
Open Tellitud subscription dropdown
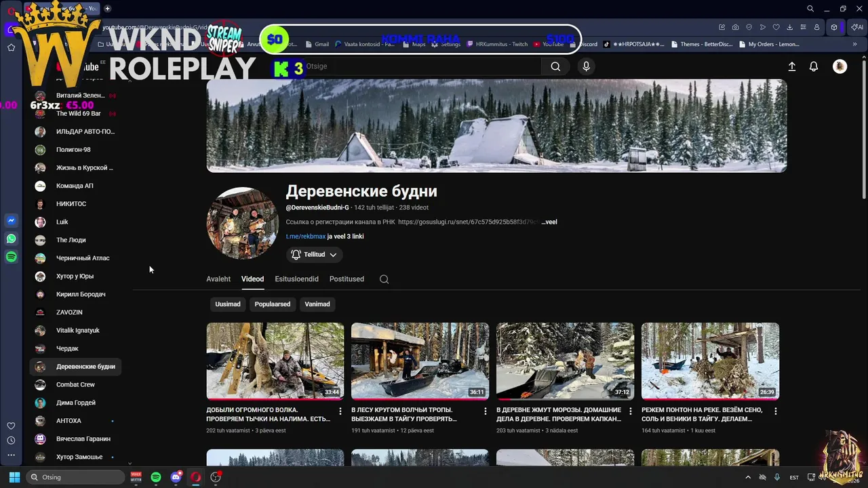click(314, 255)
